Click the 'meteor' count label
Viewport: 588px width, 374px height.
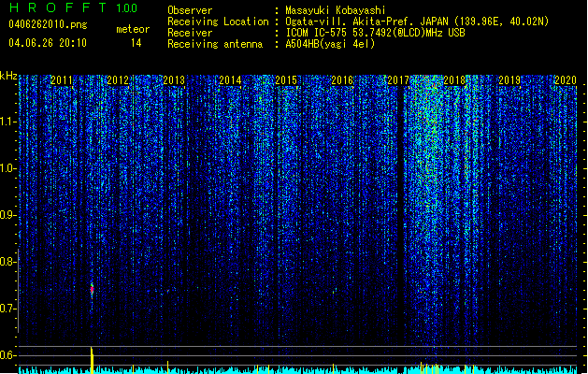[133, 29]
